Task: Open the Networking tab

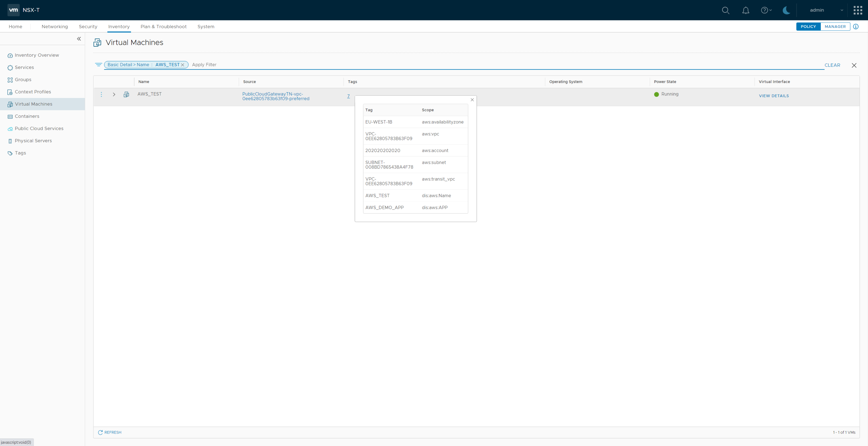Action: point(55,27)
